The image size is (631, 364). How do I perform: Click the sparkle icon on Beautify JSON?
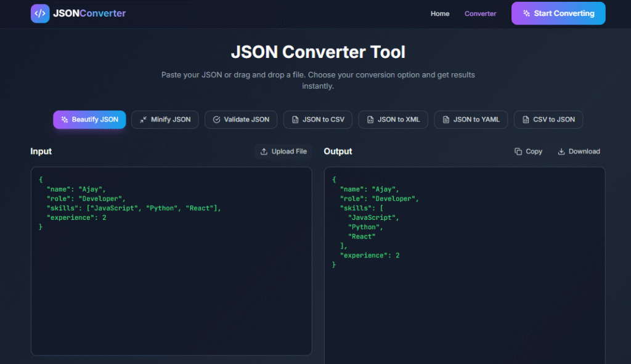pos(66,119)
